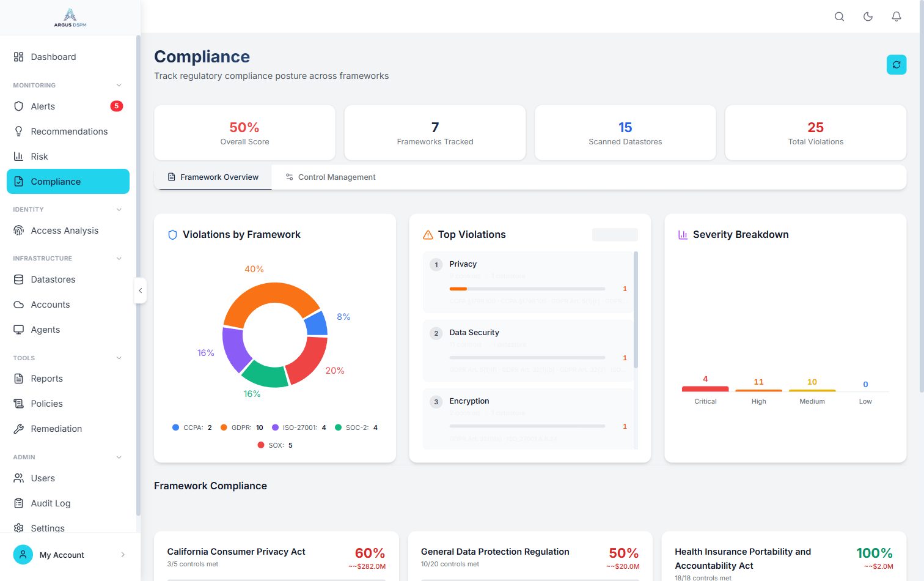Click the blue CCPA donut segment
Screen dimensions: 924x581
click(x=316, y=324)
